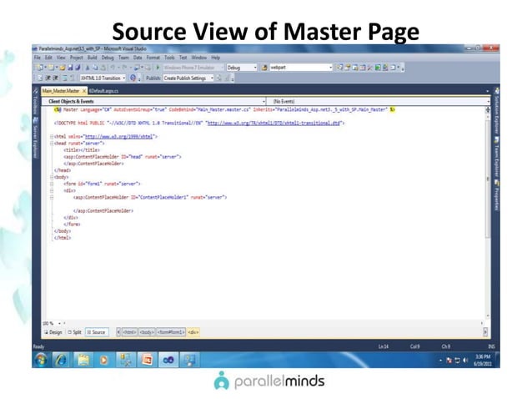
Task: Open the Debug configuration dropdown
Action: tap(242, 68)
